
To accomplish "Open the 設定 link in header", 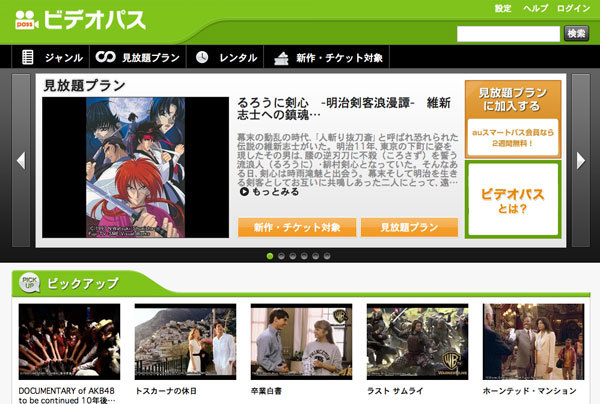I will click(x=503, y=8).
